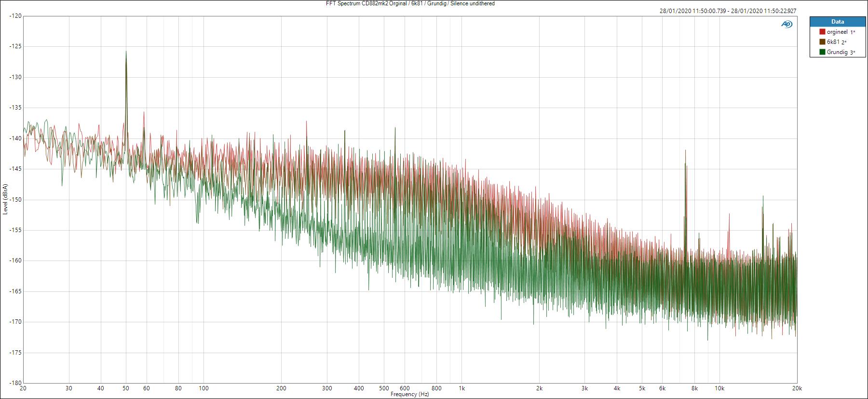The image size is (868, 399).
Task: Click the 20k tick on frequency axis
Action: click(x=797, y=388)
